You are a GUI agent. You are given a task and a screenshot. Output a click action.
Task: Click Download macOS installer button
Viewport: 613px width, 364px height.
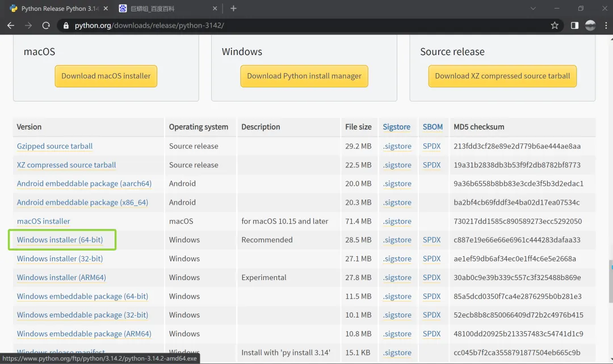[106, 76]
